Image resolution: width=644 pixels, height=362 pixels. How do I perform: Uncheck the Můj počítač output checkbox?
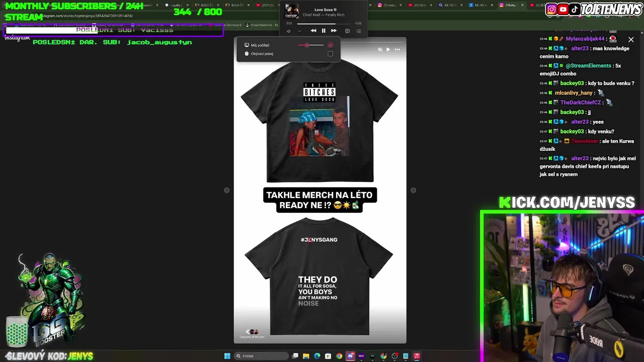point(330,45)
